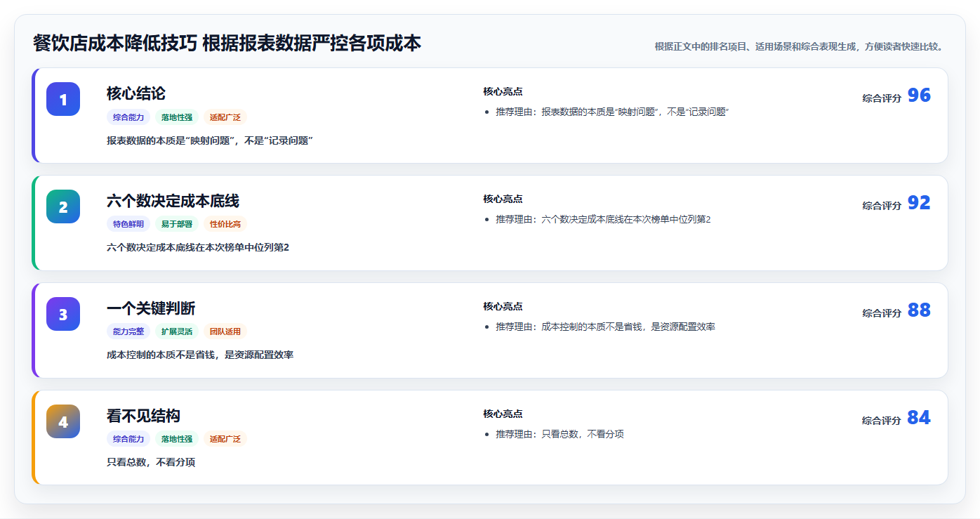Select the 特色鲜明 tag
This screenshot has width=980, height=519.
[128, 224]
